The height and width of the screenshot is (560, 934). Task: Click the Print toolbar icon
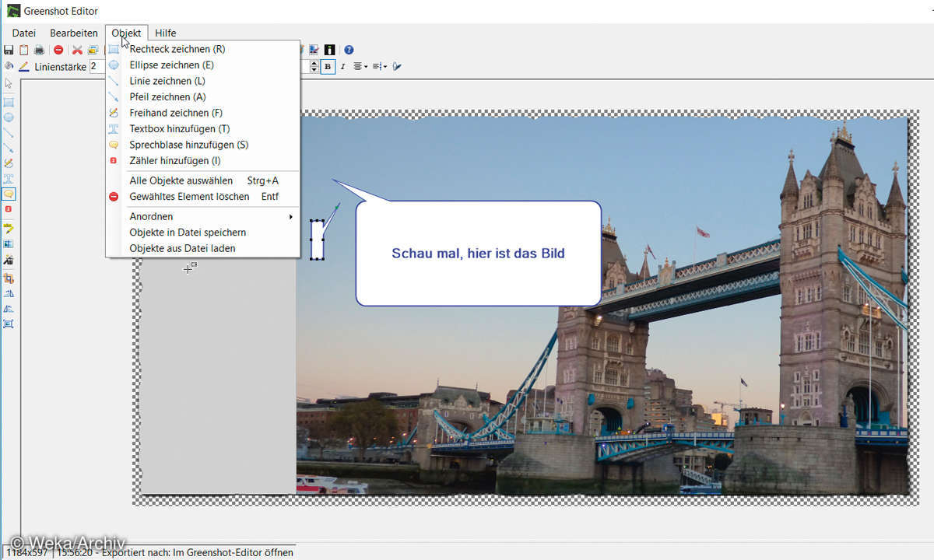(x=39, y=50)
